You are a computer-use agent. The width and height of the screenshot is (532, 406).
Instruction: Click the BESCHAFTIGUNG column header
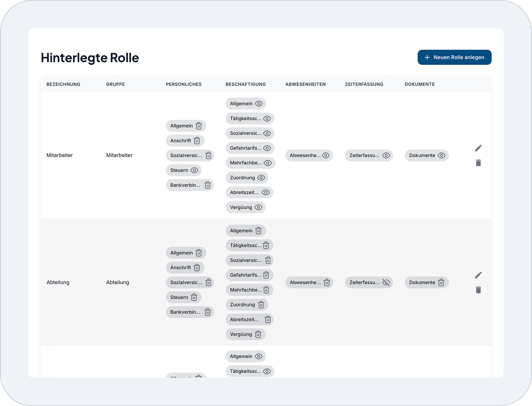[245, 84]
